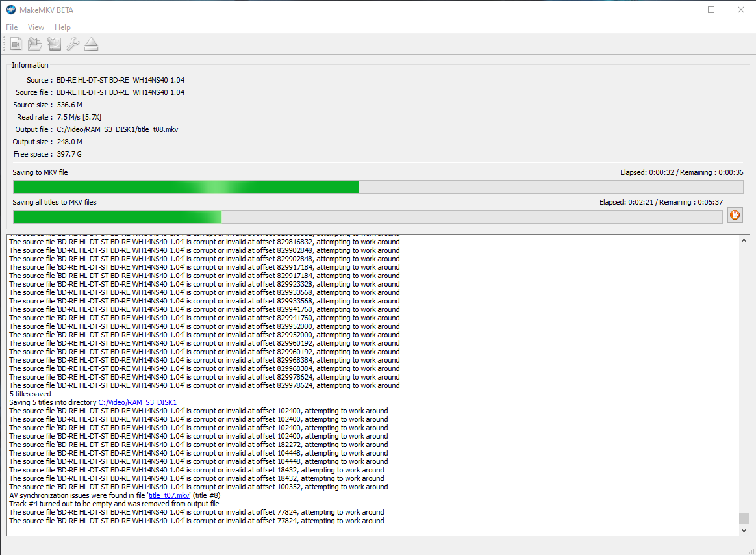Click the Output size value 248.0 M

tap(69, 142)
